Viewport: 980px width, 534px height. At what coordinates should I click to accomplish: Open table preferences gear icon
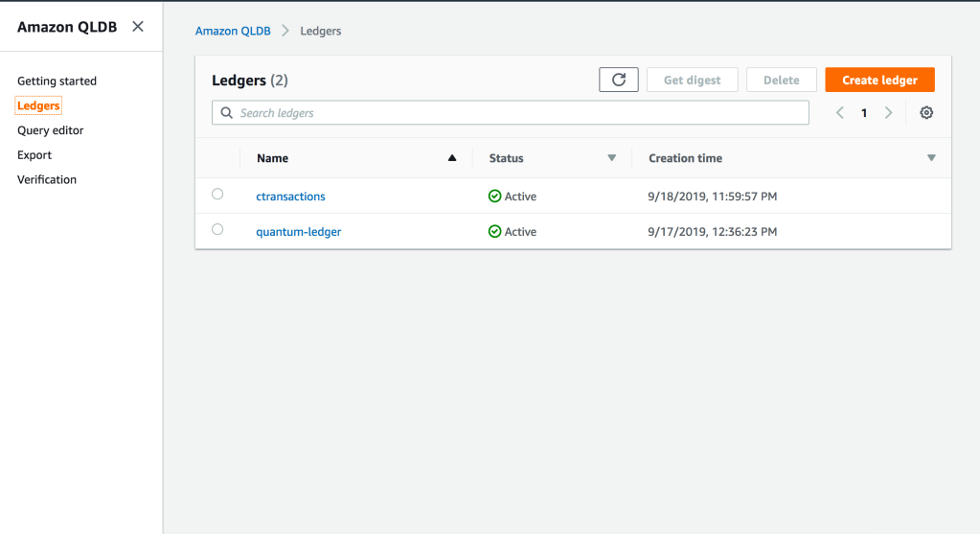(926, 113)
